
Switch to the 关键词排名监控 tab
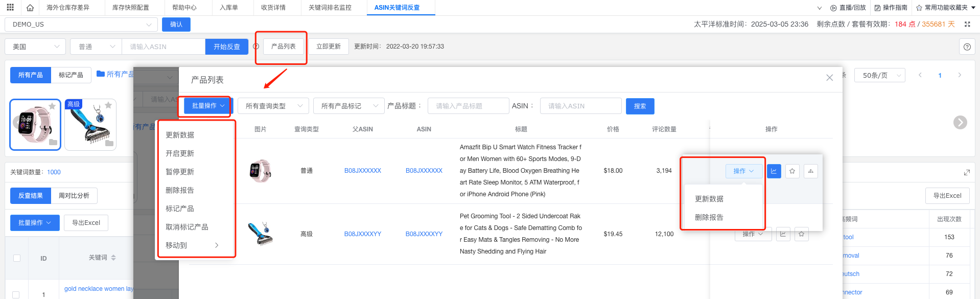tap(330, 8)
